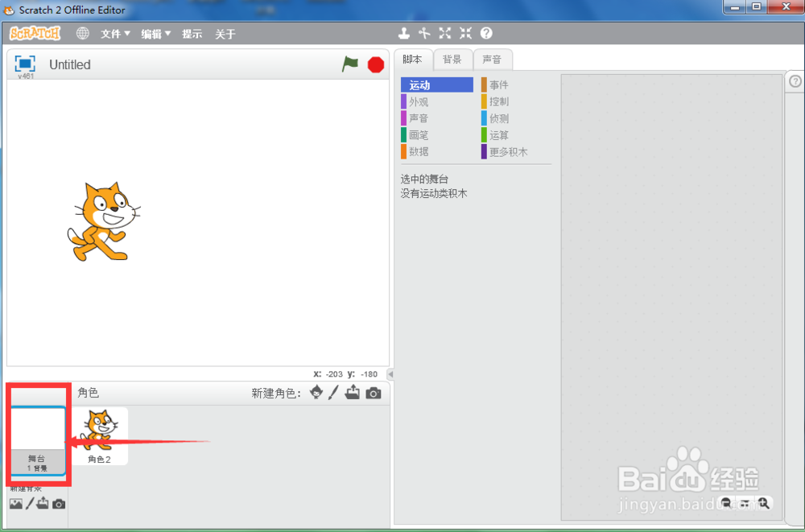Switch stage to full screen mode
This screenshot has width=805, height=532.
25,64
